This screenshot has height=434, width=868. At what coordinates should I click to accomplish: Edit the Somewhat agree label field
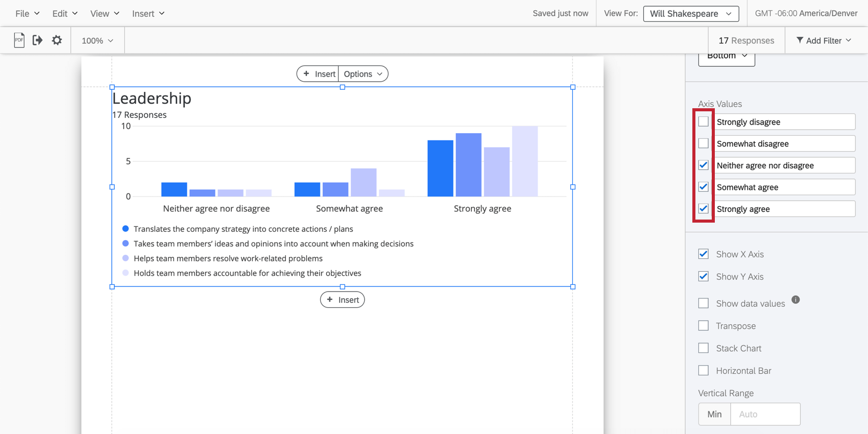784,187
